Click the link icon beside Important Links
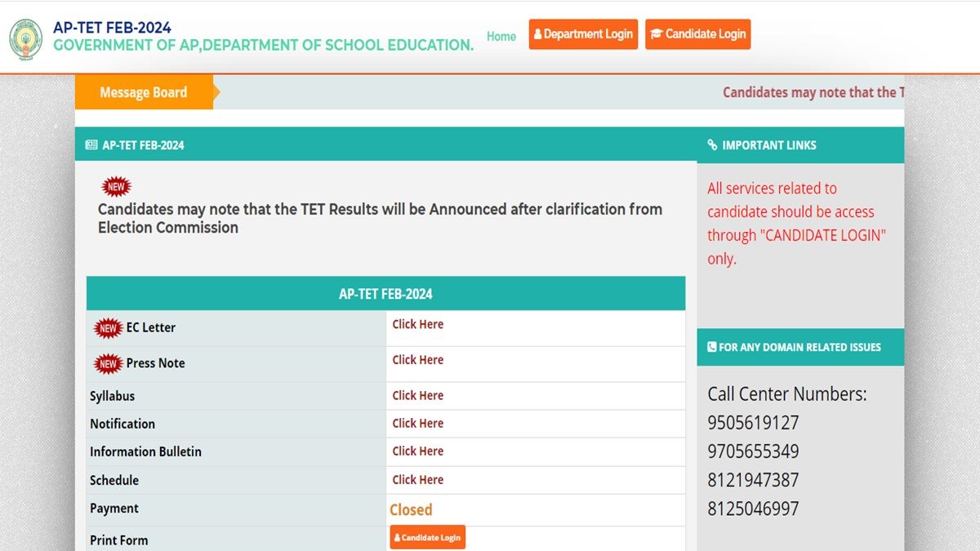The height and width of the screenshot is (551, 980). 713,145
